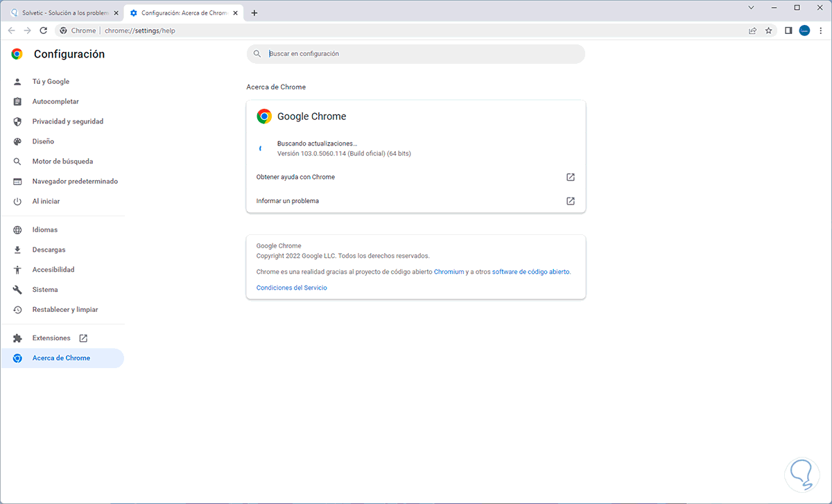Viewport: 832px width, 504px height.
Task: Follow the Chromium link
Action: point(449,272)
